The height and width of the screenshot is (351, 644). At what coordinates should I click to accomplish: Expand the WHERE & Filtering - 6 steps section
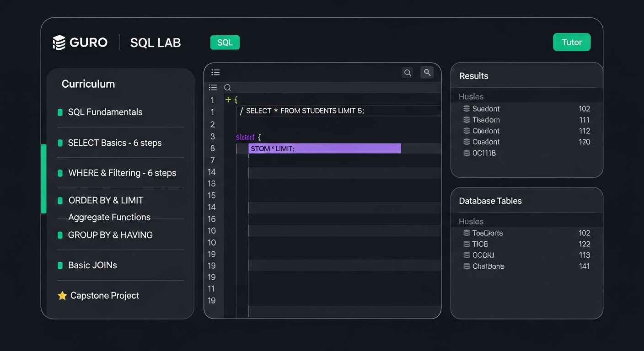click(x=122, y=173)
